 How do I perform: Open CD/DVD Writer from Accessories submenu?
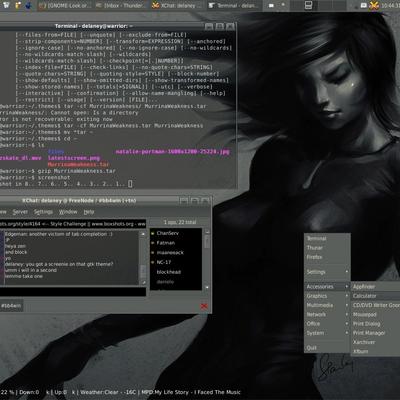(376, 305)
